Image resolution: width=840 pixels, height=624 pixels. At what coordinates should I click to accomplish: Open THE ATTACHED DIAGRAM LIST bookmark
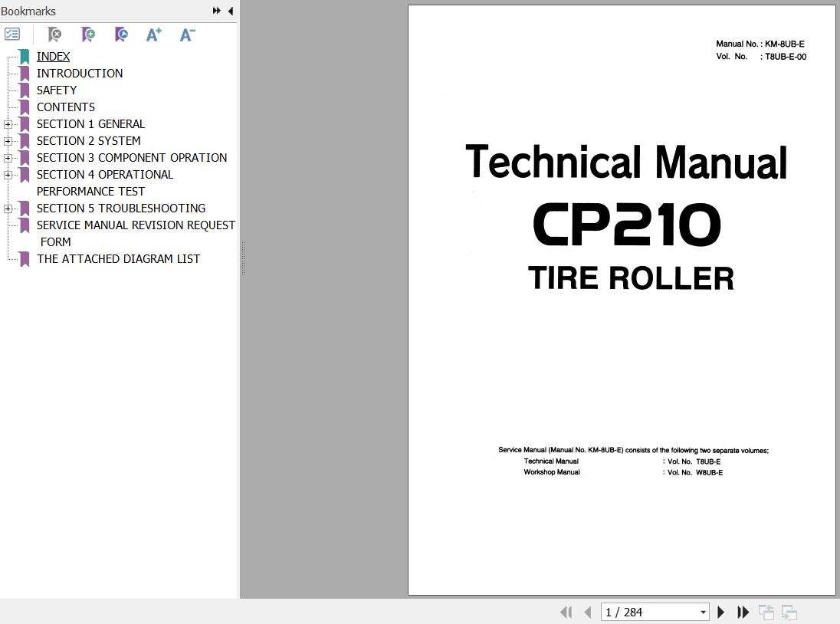[118, 258]
